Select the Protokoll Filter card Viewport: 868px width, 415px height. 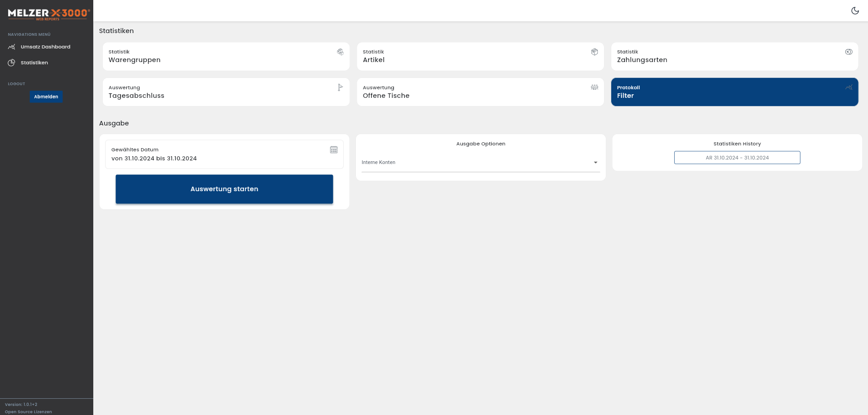coord(734,92)
